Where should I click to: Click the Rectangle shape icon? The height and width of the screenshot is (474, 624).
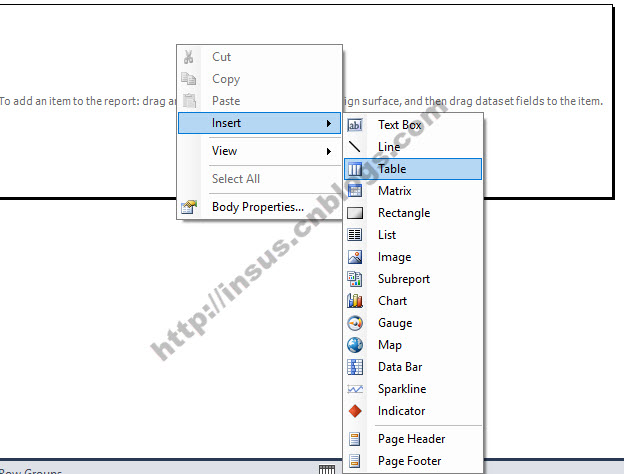point(355,213)
